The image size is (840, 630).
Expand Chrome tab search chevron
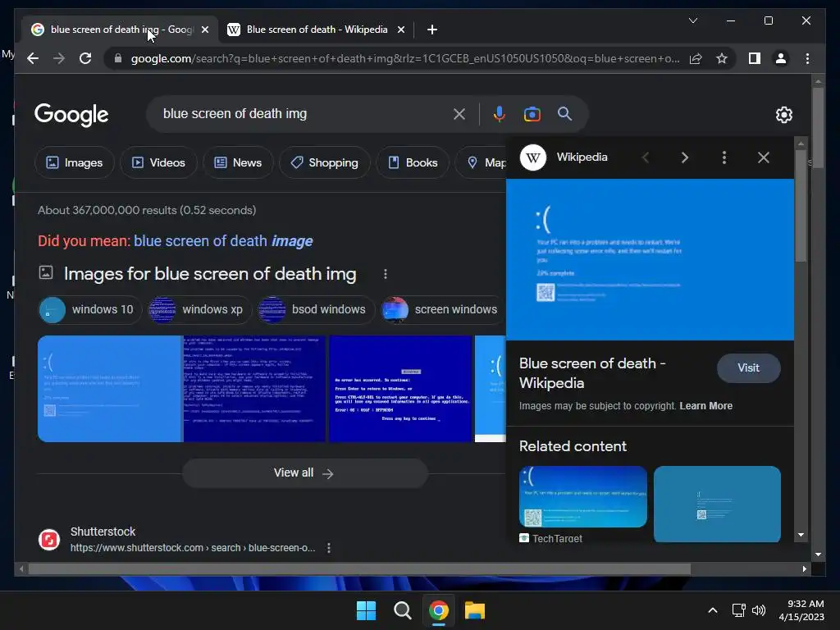coord(692,21)
